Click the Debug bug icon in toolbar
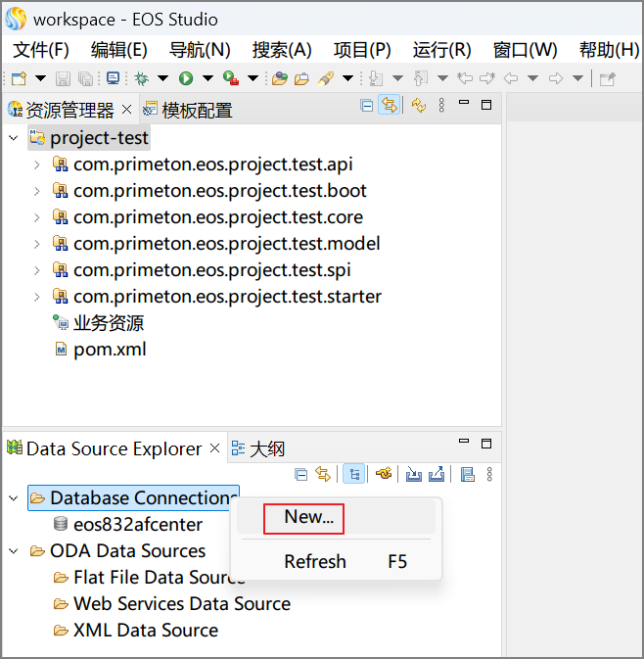Image resolution: width=644 pixels, height=659 pixels. 142,78
